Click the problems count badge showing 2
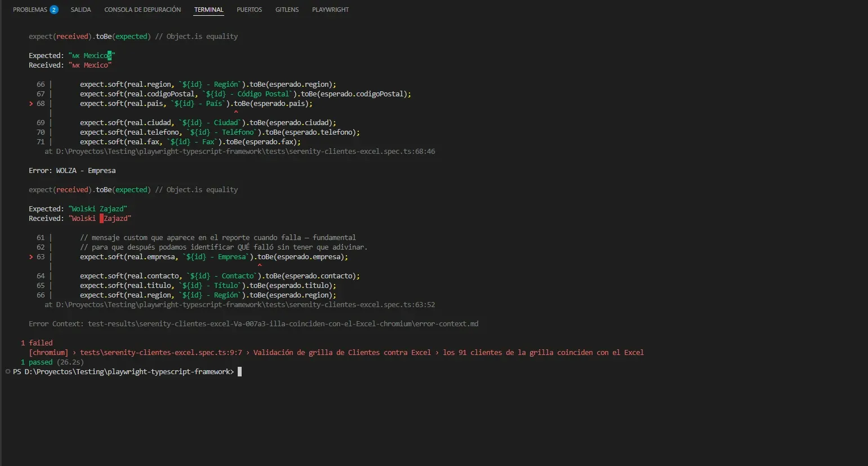 coord(54,9)
